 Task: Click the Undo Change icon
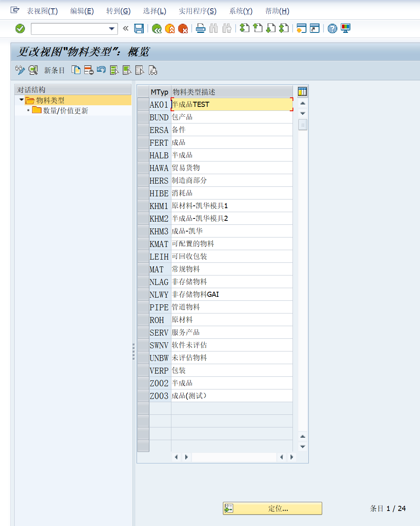pos(101,70)
